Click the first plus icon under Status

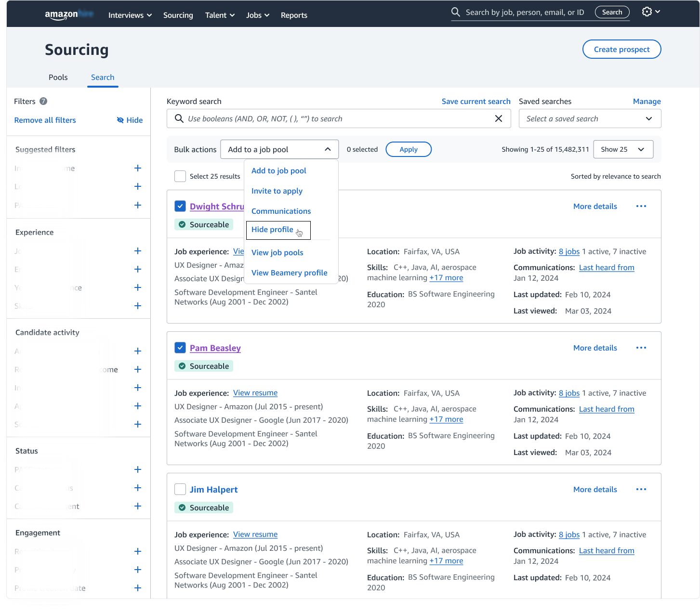[138, 469]
